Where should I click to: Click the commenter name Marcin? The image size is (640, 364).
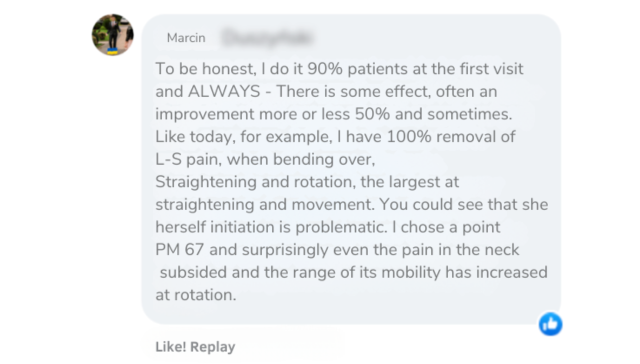tap(186, 38)
